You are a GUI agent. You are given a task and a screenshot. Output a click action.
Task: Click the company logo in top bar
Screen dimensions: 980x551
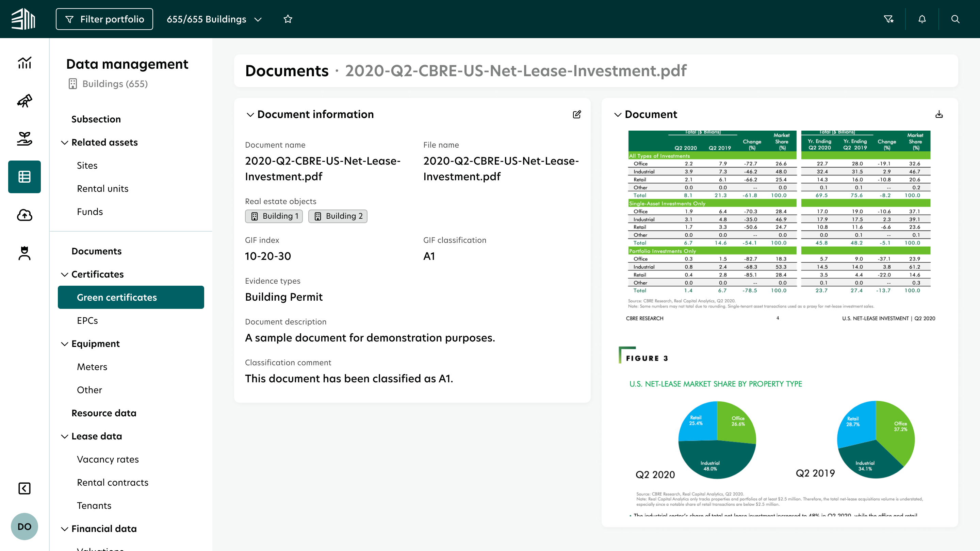pos(23,19)
